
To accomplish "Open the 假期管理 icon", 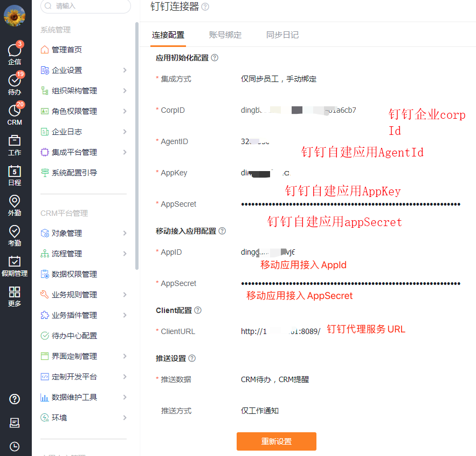I will [x=14, y=266].
